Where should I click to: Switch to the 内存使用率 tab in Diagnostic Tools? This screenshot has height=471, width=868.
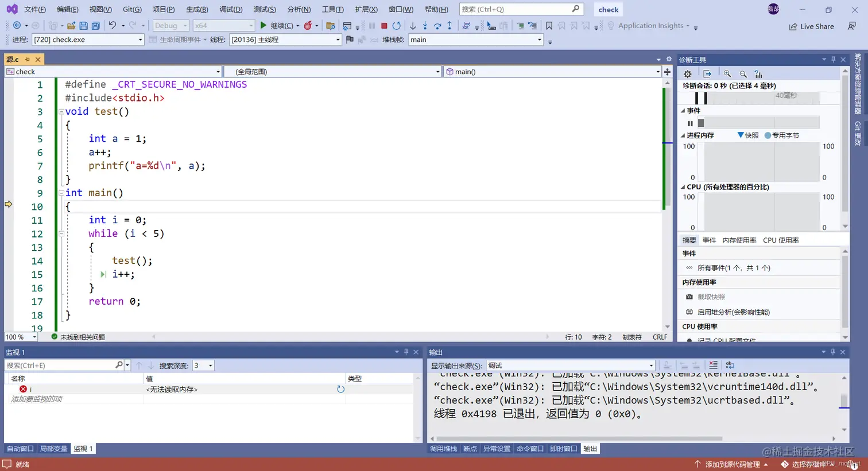pos(739,240)
